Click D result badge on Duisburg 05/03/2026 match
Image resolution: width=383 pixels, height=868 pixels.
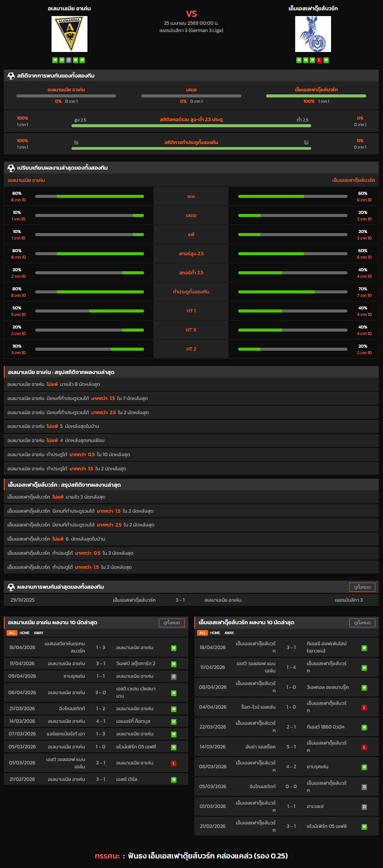pos(364,787)
